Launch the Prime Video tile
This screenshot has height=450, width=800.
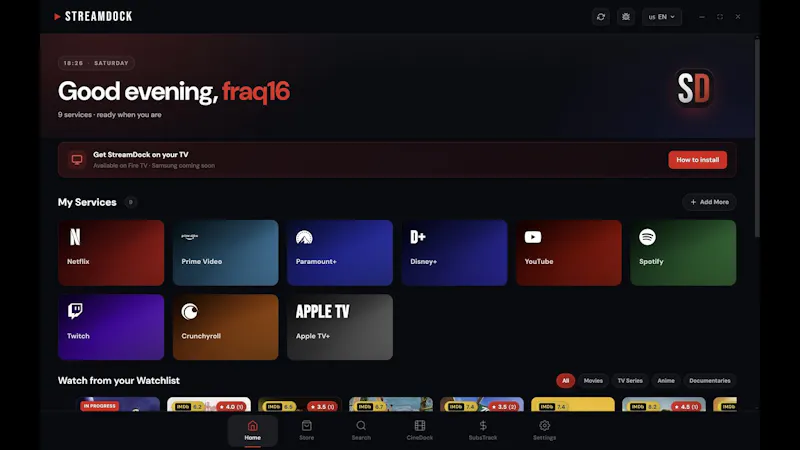226,253
